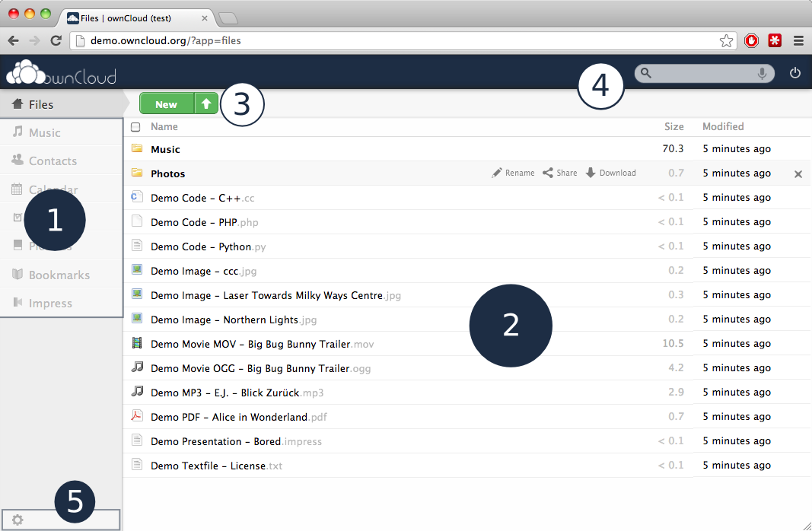812x531 pixels.
Task: Click the logout power icon
Action: coord(795,73)
